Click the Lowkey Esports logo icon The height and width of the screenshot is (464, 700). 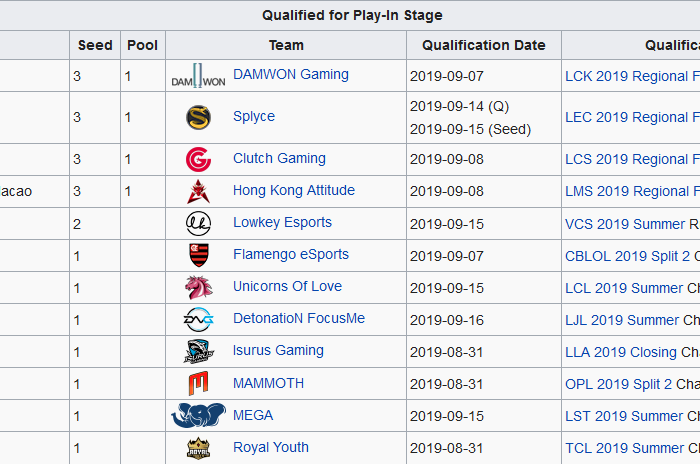[198, 223]
